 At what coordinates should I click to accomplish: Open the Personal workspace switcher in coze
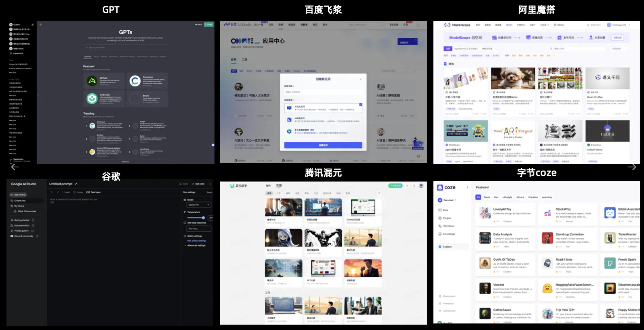click(447, 200)
